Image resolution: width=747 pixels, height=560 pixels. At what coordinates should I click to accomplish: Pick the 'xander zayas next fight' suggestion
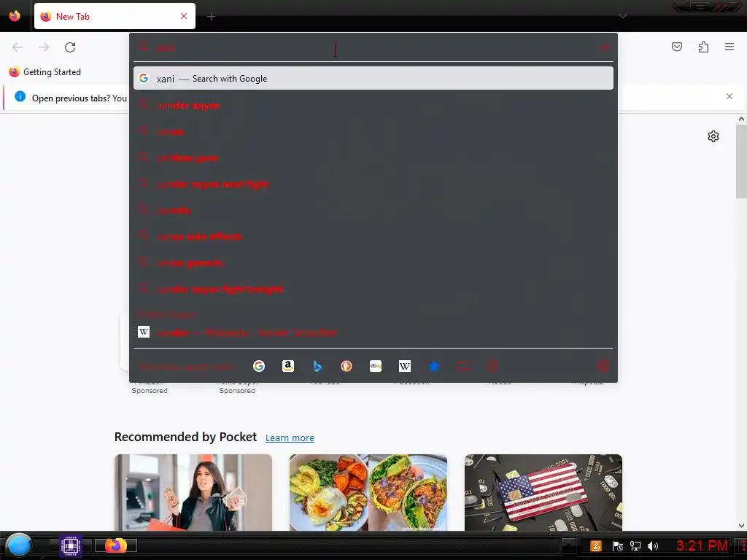click(x=373, y=184)
